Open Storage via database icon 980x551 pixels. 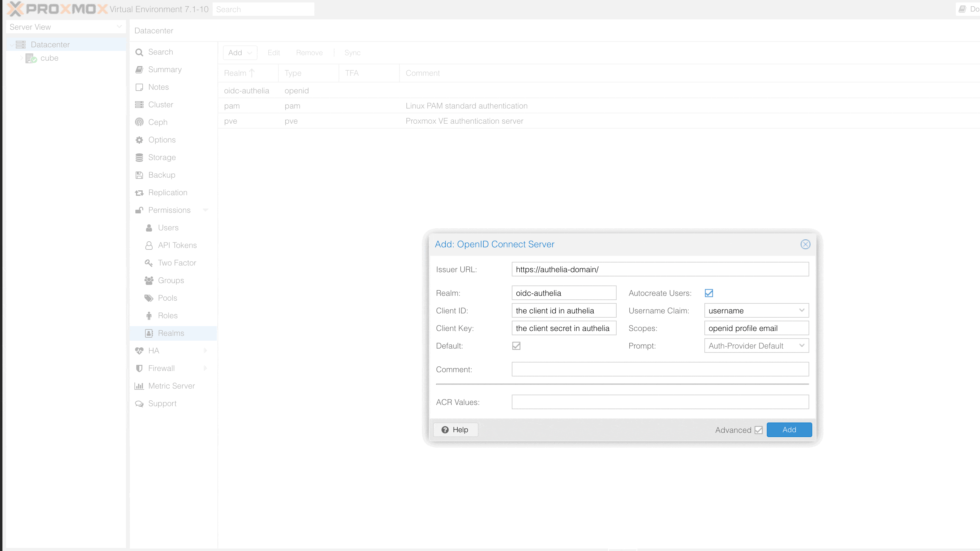(139, 157)
